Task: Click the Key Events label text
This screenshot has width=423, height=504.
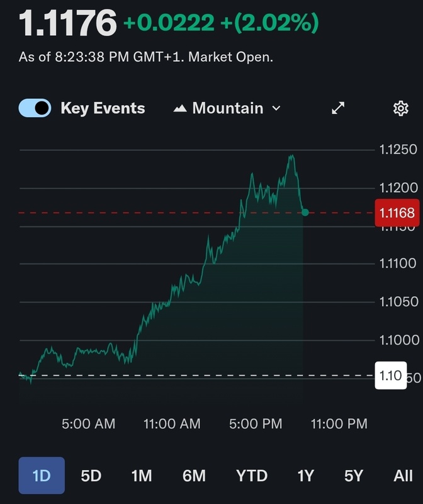Action: click(103, 108)
